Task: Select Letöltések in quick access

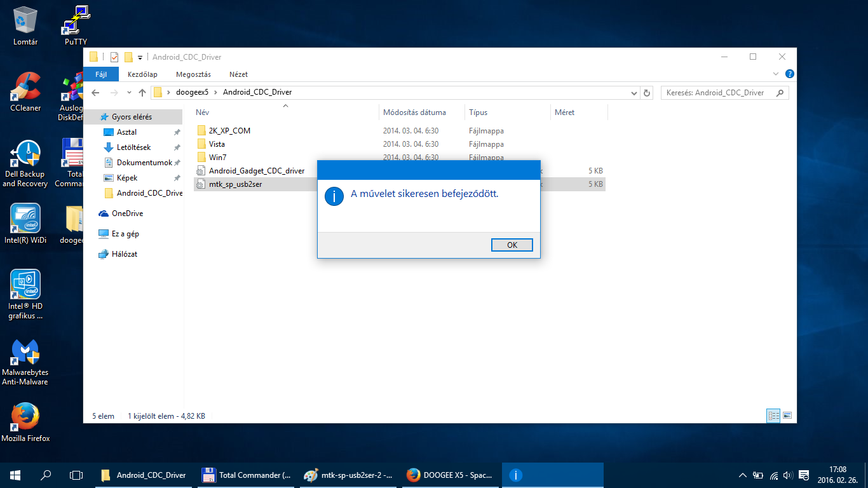Action: 133,147
